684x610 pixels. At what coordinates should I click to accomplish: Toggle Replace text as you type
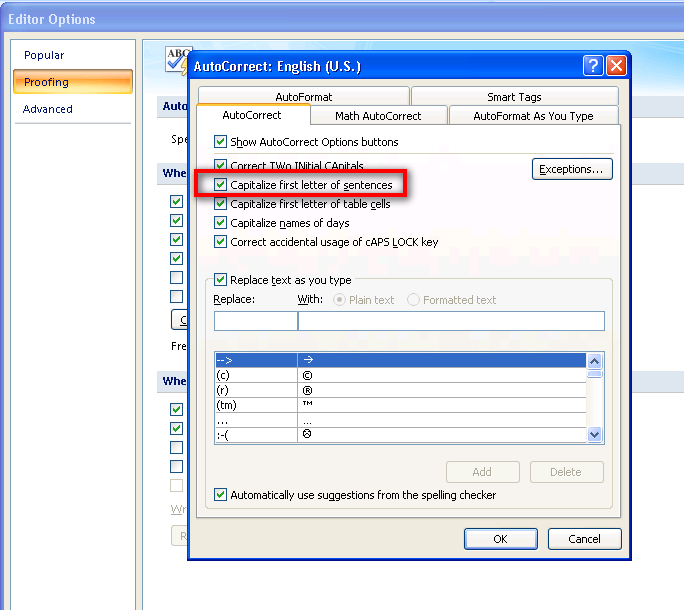click(221, 280)
